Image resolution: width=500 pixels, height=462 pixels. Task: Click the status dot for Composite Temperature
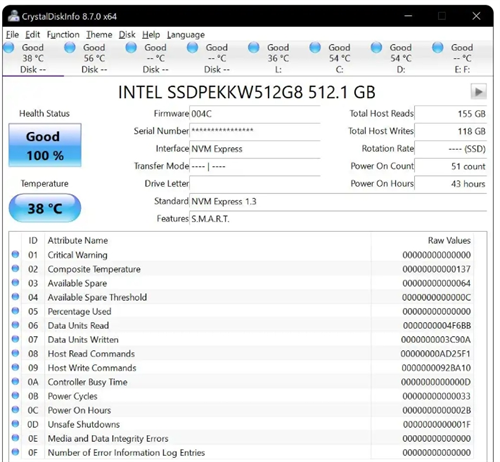click(15, 268)
